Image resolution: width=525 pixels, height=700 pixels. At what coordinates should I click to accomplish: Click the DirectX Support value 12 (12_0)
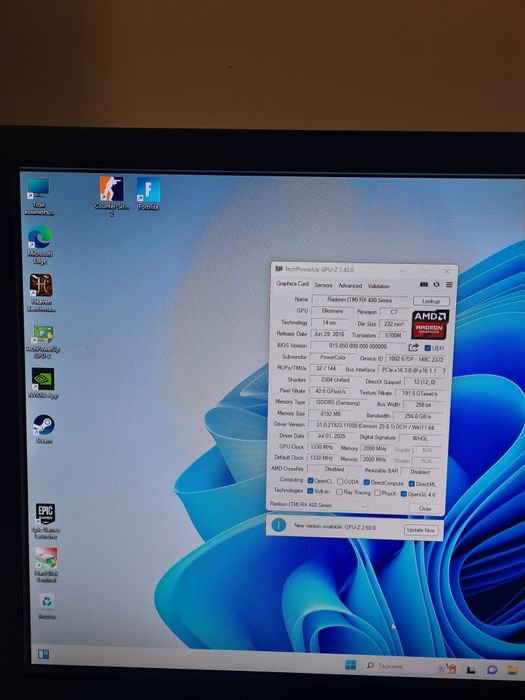point(424,382)
